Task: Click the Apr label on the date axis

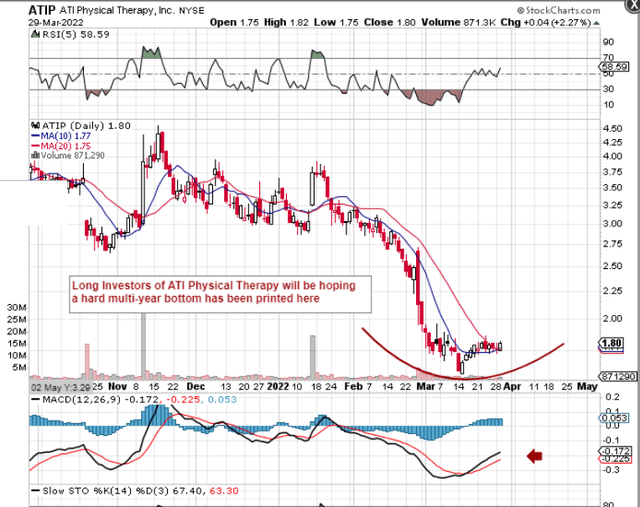Action: pyautogui.click(x=512, y=387)
